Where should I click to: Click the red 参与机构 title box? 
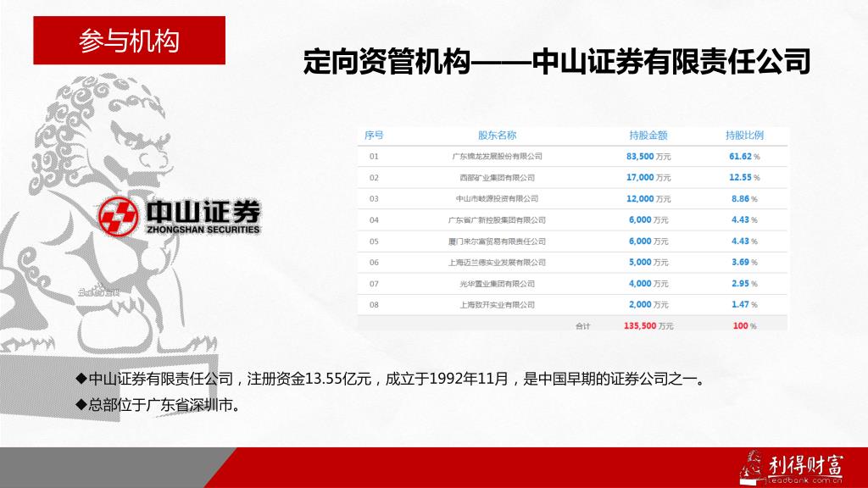129,41
